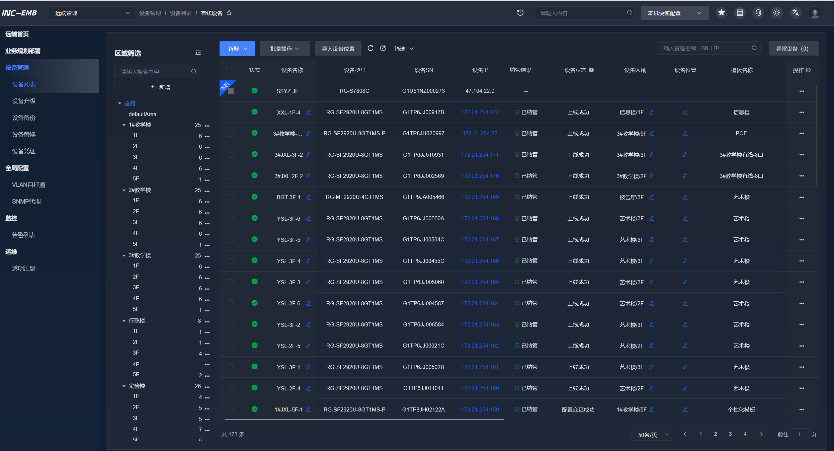Select the checkbox for row 172.21.254.170
Screen dimensions: 834x451
tap(231, 176)
